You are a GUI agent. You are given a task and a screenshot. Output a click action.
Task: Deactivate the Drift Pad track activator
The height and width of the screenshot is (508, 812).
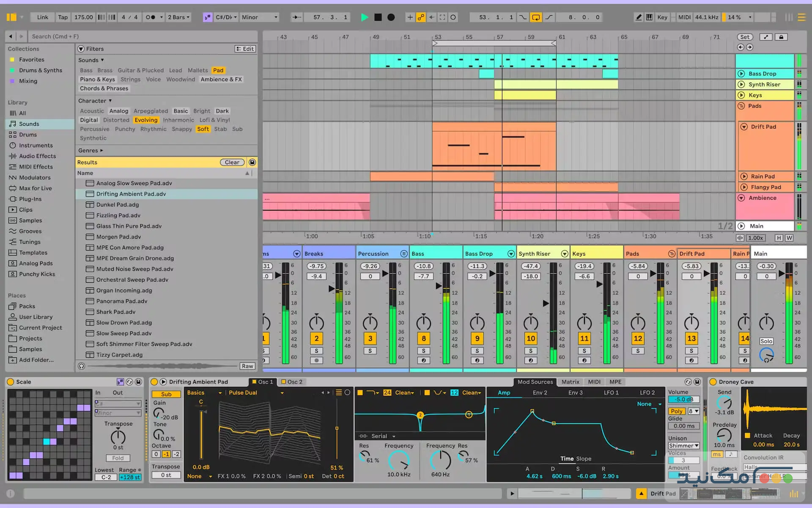tap(691, 338)
